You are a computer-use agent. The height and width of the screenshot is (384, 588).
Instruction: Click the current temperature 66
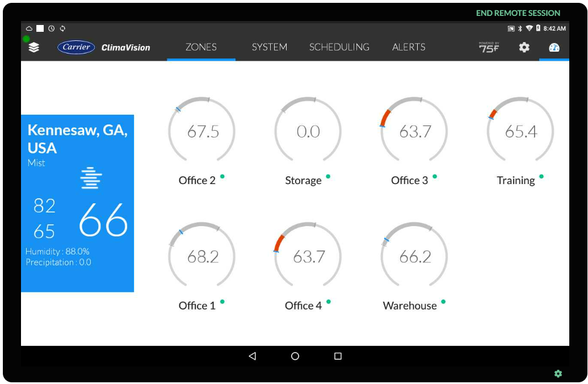pyautogui.click(x=103, y=220)
